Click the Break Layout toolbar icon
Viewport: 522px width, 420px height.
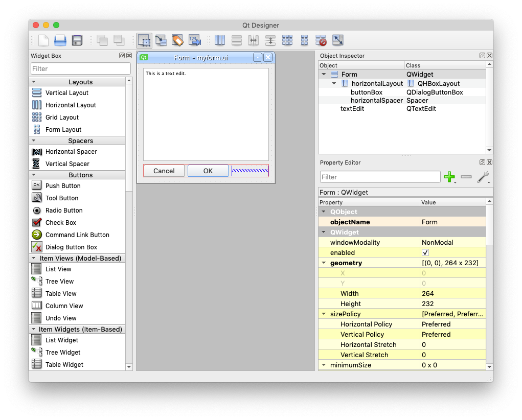coord(321,40)
